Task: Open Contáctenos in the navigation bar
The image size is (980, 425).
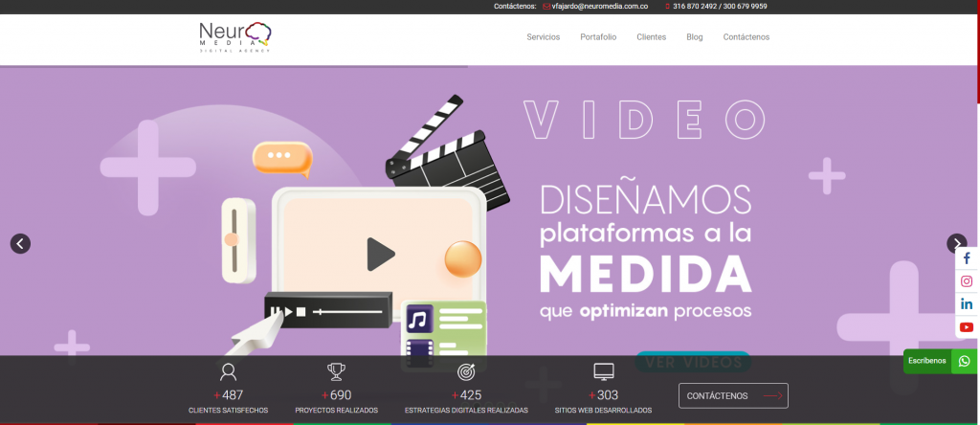Action: pyautogui.click(x=746, y=37)
